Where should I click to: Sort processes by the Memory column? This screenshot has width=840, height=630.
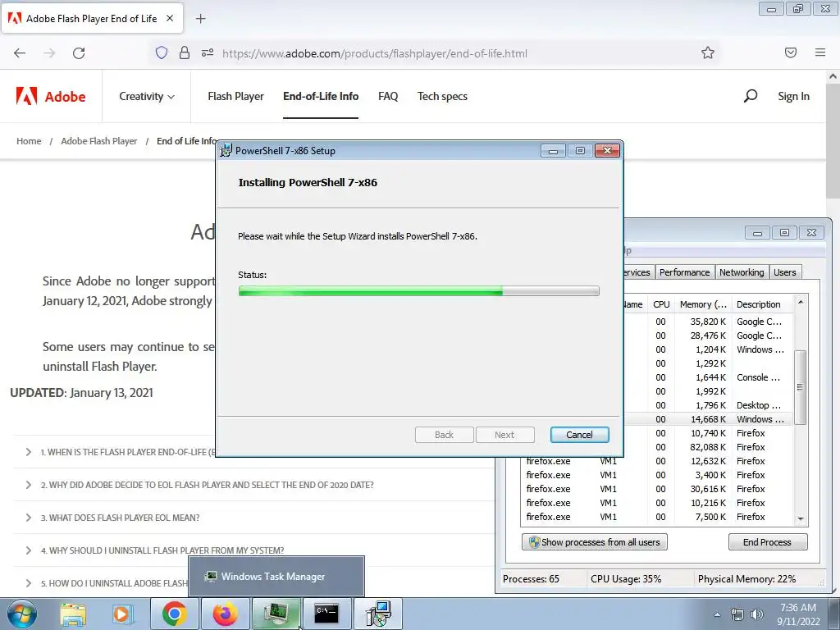[703, 304]
